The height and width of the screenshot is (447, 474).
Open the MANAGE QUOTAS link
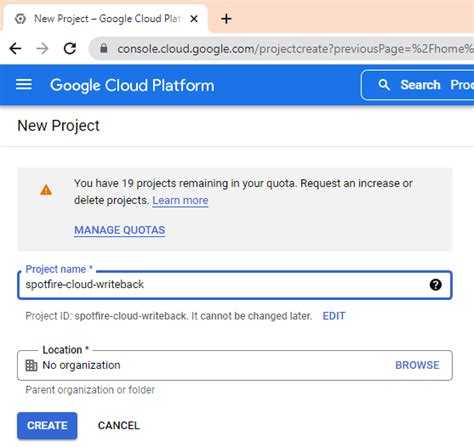pyautogui.click(x=119, y=230)
